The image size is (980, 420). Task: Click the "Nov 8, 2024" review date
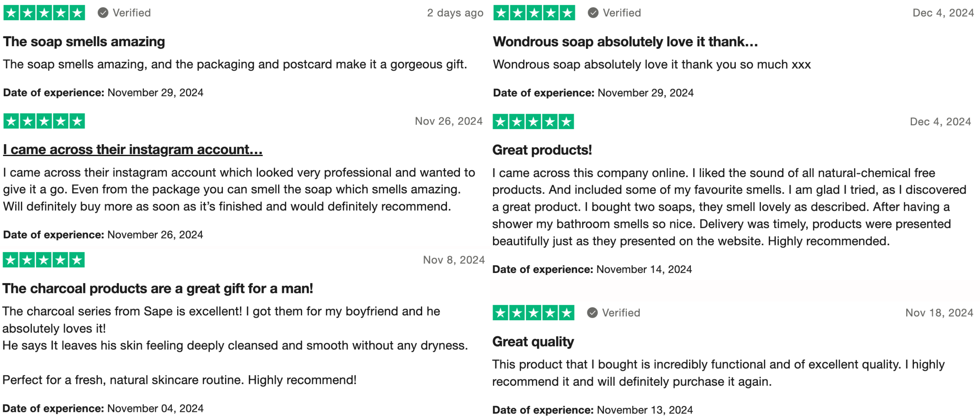(x=454, y=260)
